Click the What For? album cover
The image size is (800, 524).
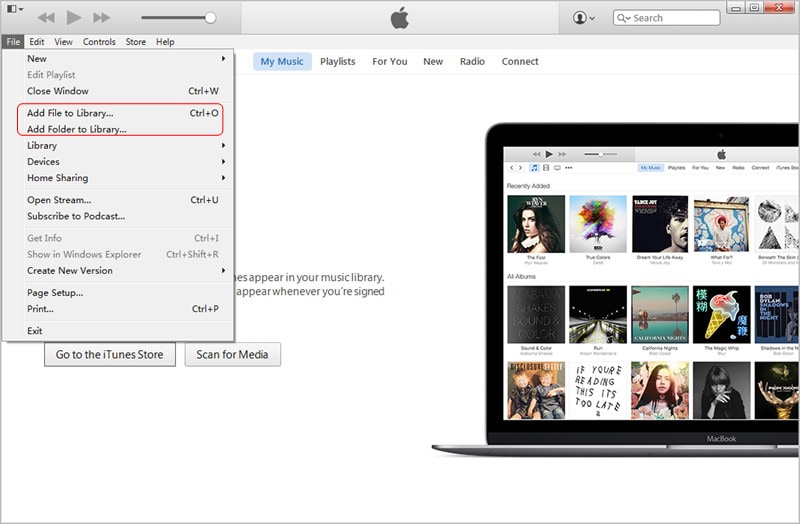pyautogui.click(x=721, y=224)
